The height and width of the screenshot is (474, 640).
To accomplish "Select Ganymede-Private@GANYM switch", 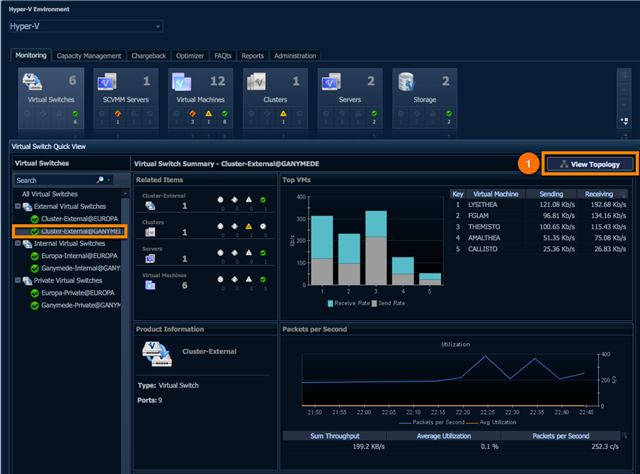I will [81, 305].
